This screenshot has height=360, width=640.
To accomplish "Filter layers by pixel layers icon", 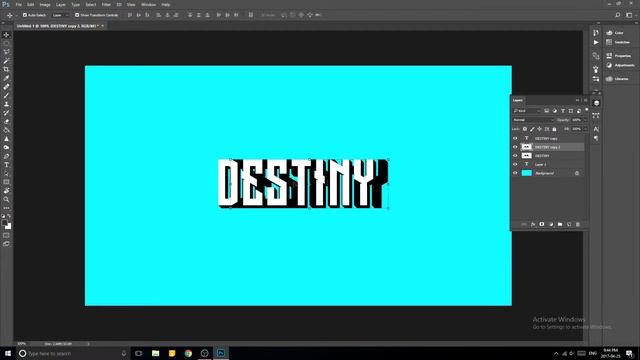I will (x=547, y=111).
